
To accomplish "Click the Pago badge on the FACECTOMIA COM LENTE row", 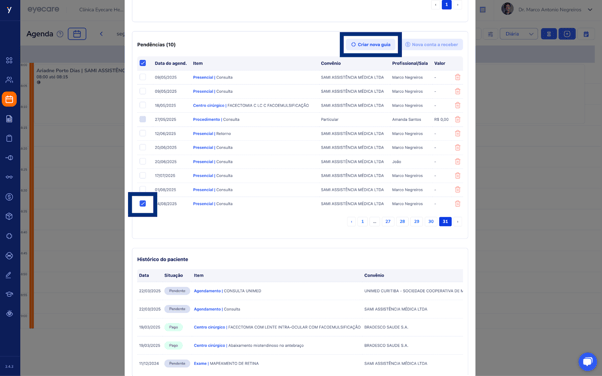I will 174,327.
